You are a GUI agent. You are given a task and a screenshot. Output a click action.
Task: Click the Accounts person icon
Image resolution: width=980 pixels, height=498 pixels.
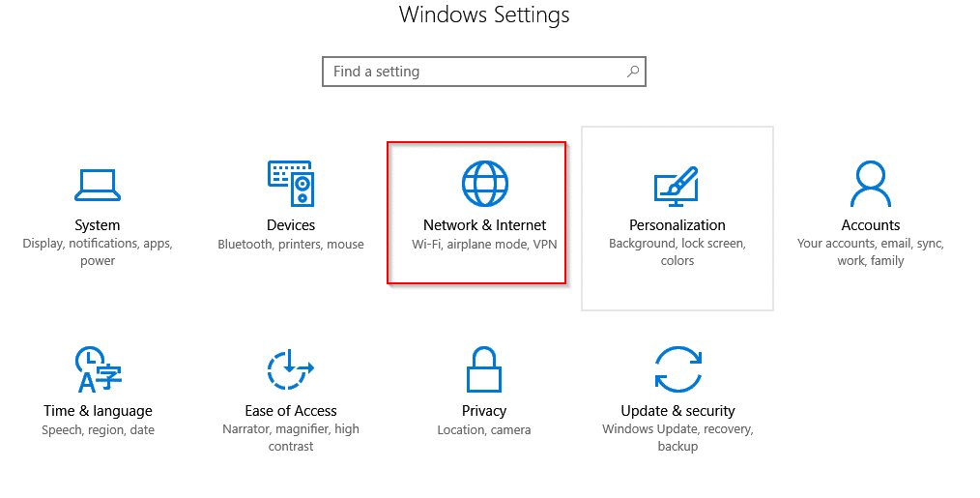click(x=871, y=184)
